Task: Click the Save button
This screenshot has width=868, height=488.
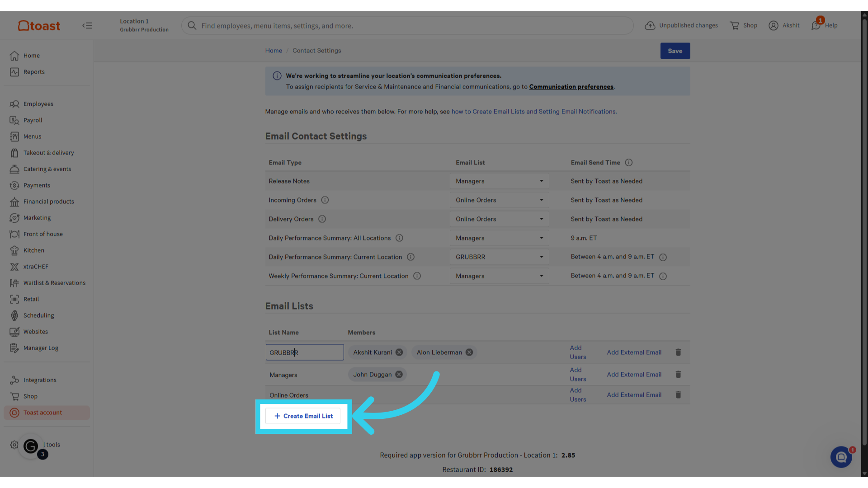Action: 675,51
